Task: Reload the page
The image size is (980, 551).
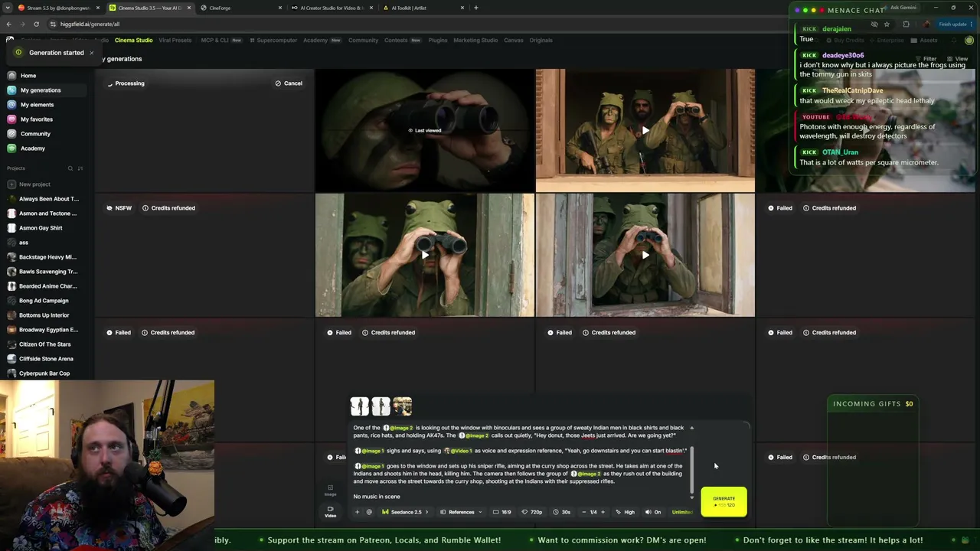Action: tap(36, 24)
